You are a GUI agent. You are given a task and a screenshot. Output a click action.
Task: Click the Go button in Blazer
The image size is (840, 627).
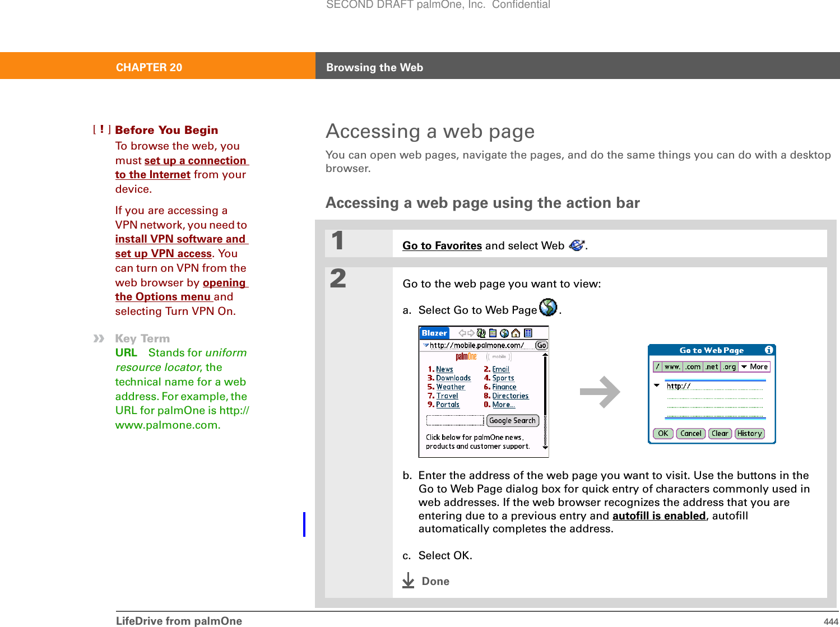coord(541,345)
